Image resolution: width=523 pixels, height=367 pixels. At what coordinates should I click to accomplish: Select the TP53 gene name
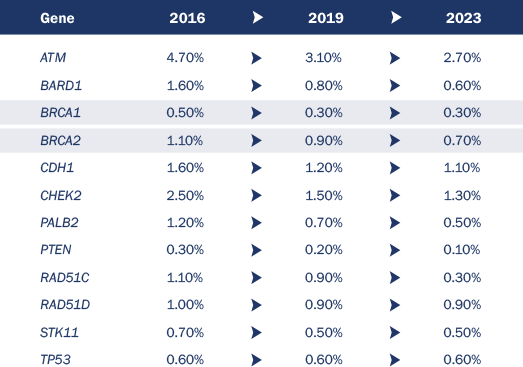tap(55, 360)
